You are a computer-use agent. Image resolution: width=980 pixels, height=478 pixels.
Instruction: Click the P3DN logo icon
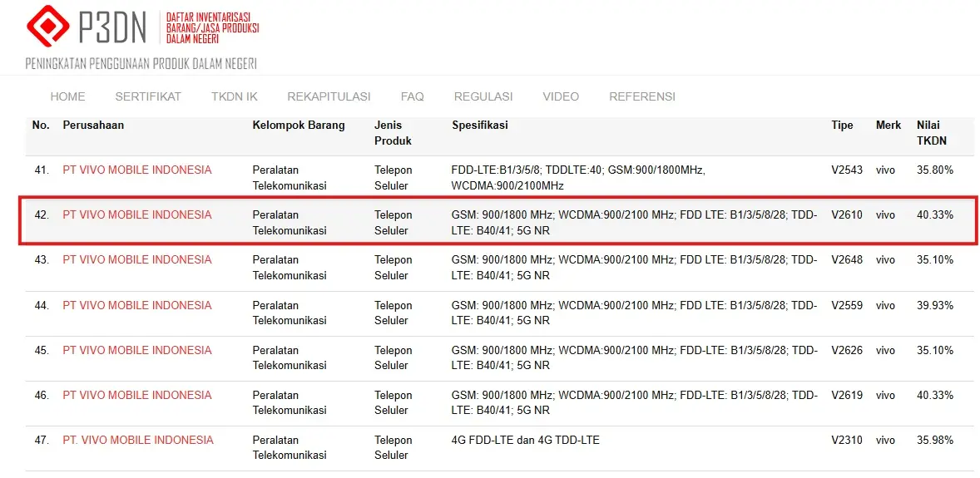coord(48,27)
